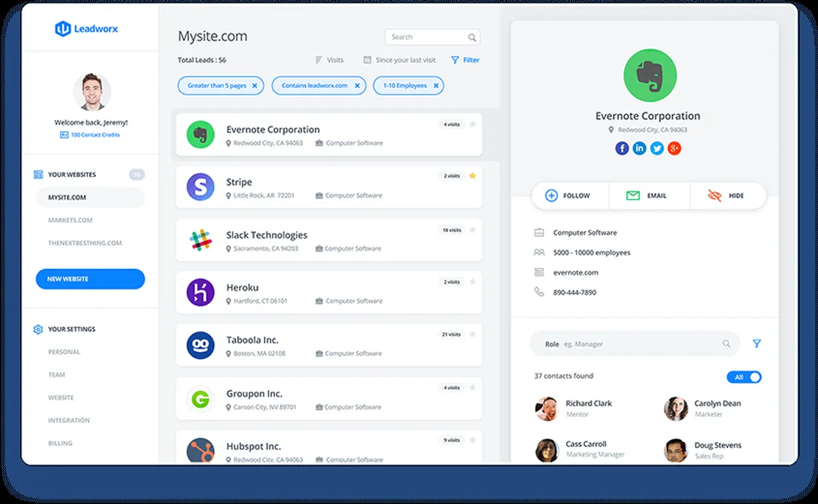Filter by Since your last visit

click(399, 60)
